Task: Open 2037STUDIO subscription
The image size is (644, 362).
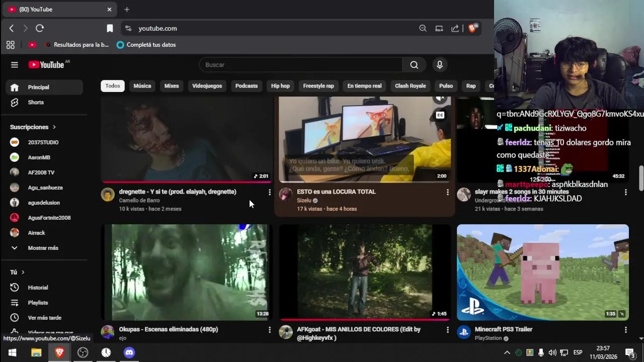Action: point(44,142)
